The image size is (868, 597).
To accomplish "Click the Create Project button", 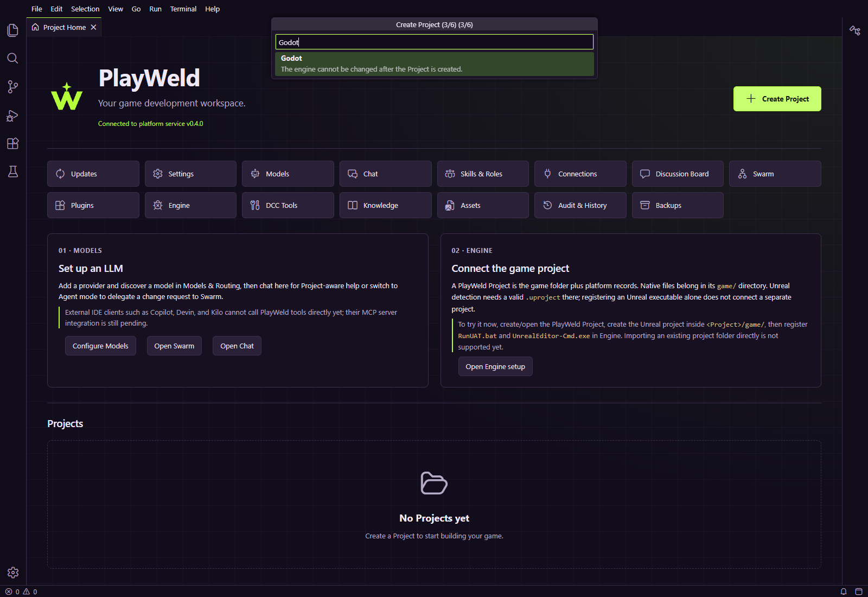I will pyautogui.click(x=777, y=99).
